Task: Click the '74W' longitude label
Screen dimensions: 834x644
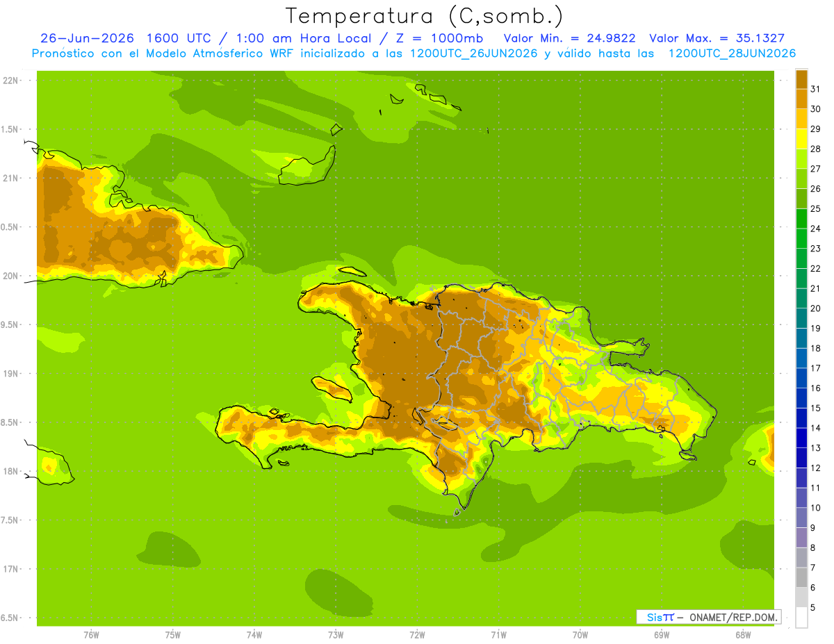Action: coord(254,635)
